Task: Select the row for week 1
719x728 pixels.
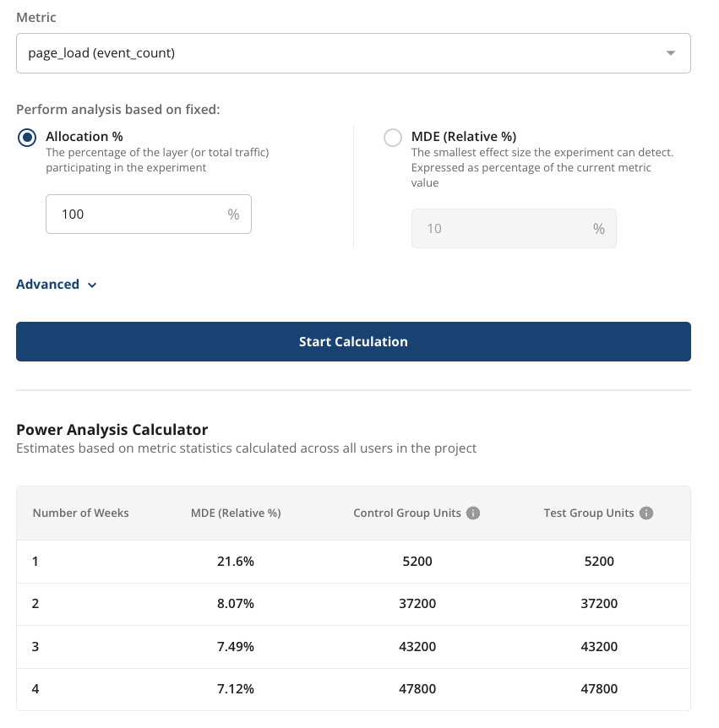Action: pyautogui.click(x=353, y=561)
